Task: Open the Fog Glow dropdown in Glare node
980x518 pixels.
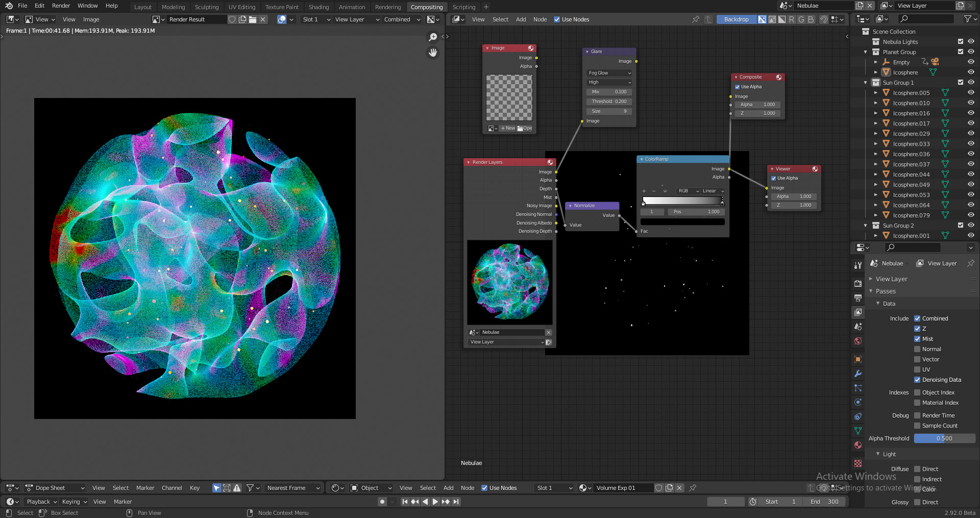Action: (x=609, y=72)
